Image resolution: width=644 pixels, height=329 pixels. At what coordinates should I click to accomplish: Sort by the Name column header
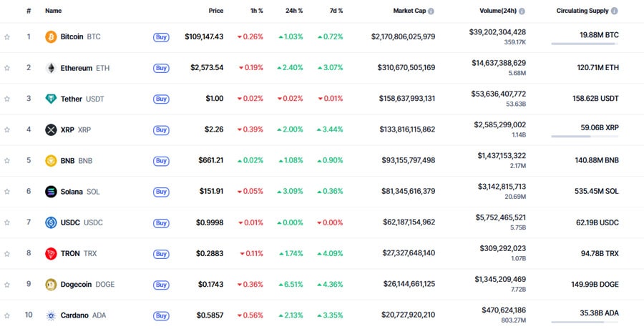[x=54, y=11]
